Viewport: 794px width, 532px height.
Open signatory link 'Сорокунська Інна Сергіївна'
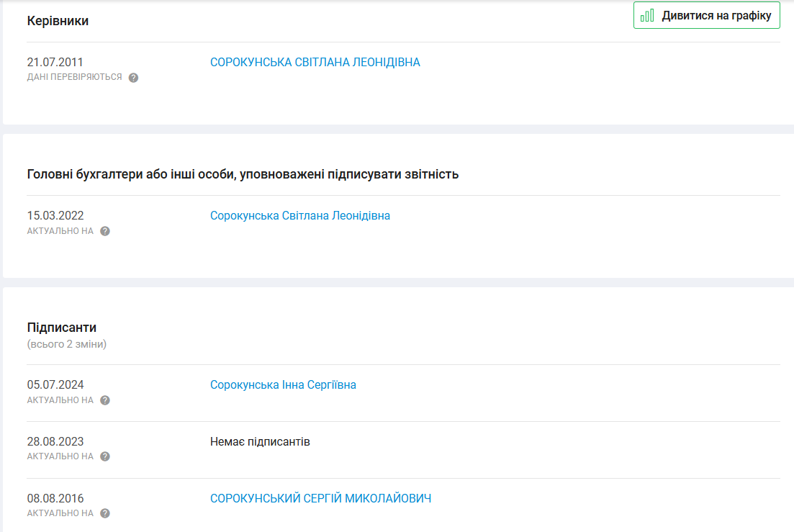tap(283, 385)
